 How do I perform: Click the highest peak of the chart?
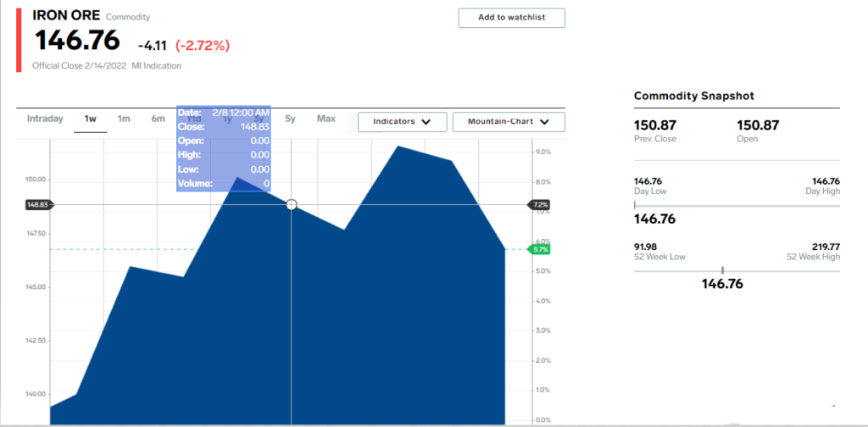(398, 147)
